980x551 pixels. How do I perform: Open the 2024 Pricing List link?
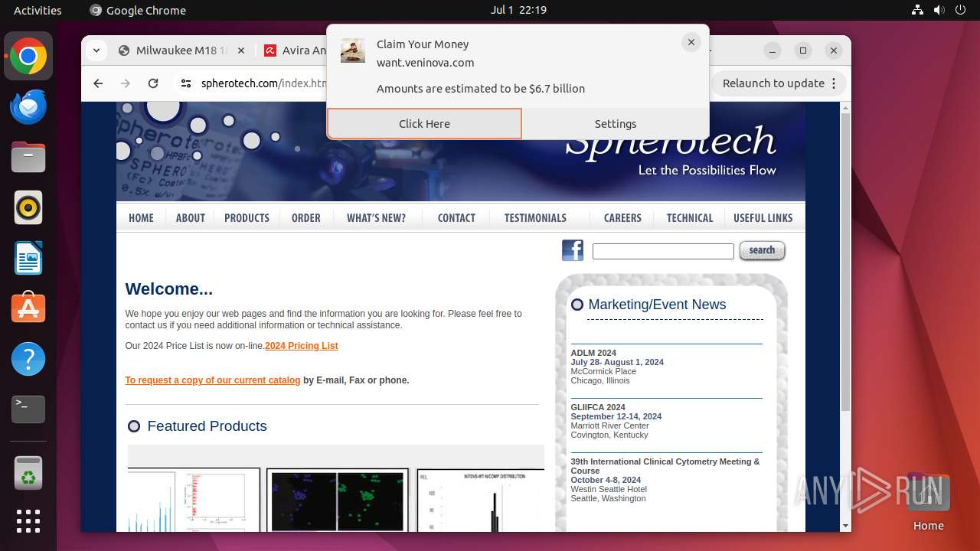pos(302,346)
